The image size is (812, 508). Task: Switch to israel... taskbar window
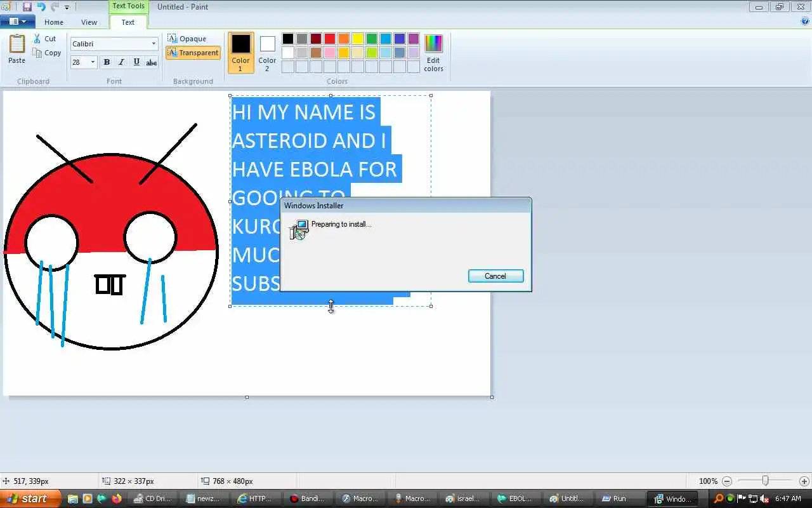(x=464, y=498)
